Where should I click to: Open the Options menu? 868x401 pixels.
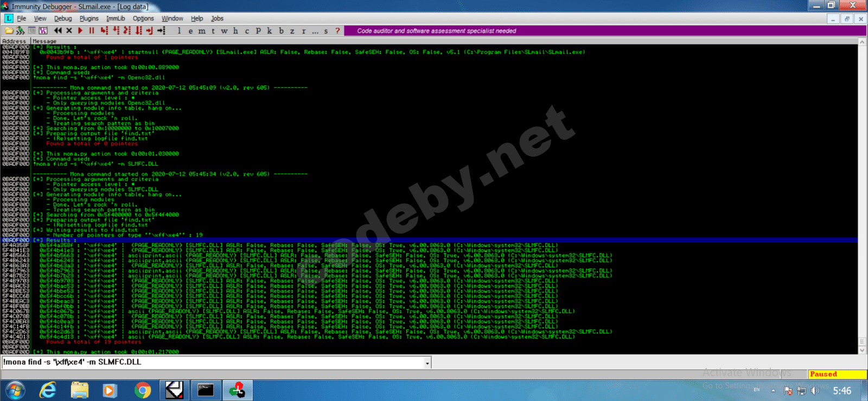point(143,18)
